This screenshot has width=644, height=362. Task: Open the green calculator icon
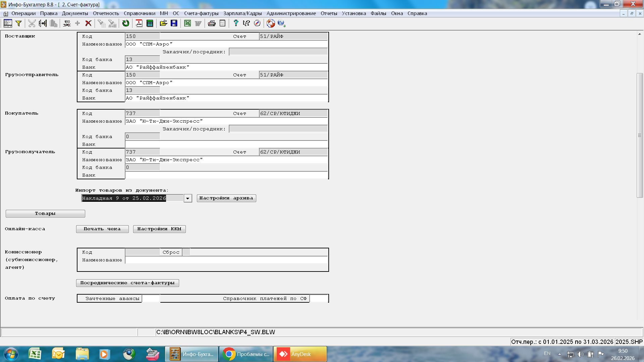(150, 23)
